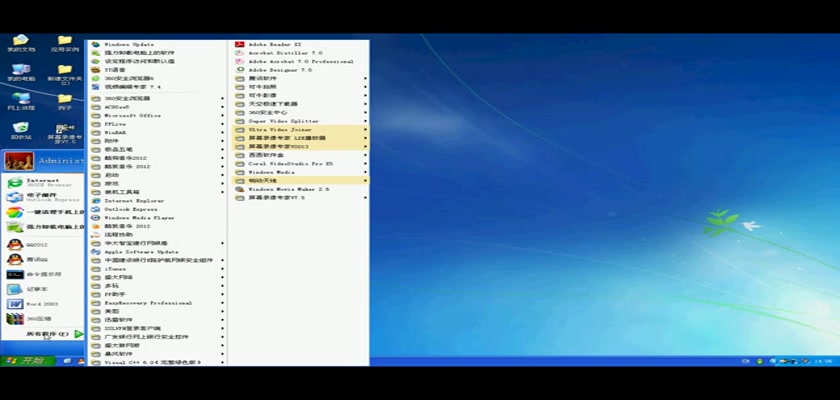The image size is (840, 400).
Task: Expand the WinRAR program folder
Action: [156, 132]
